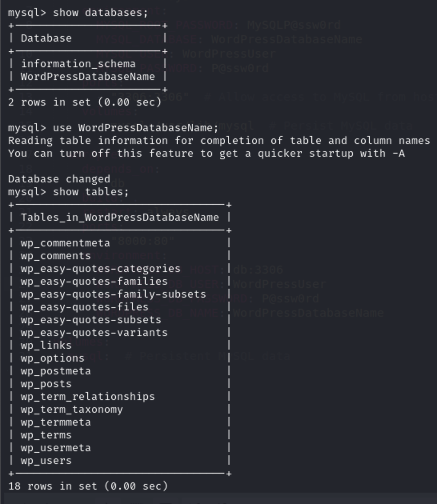The image size is (437, 504).
Task: Click the wp_users table name
Action: 46,460
